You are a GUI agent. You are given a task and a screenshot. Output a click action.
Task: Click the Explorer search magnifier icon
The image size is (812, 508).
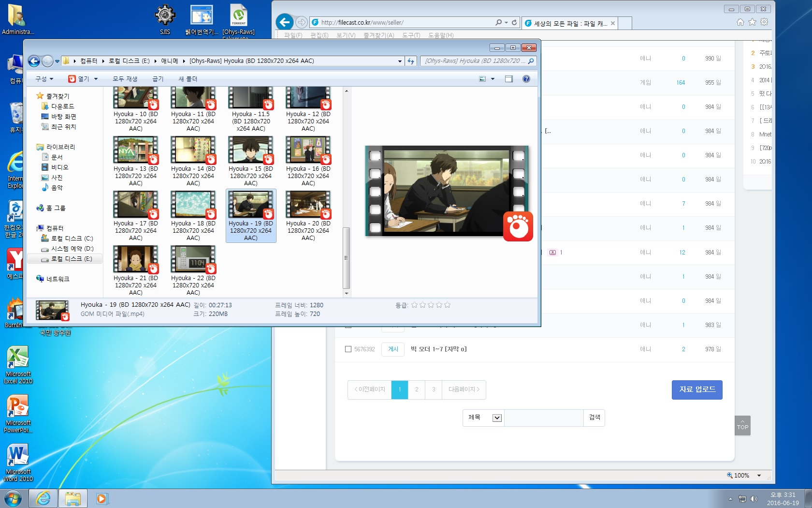click(x=531, y=61)
